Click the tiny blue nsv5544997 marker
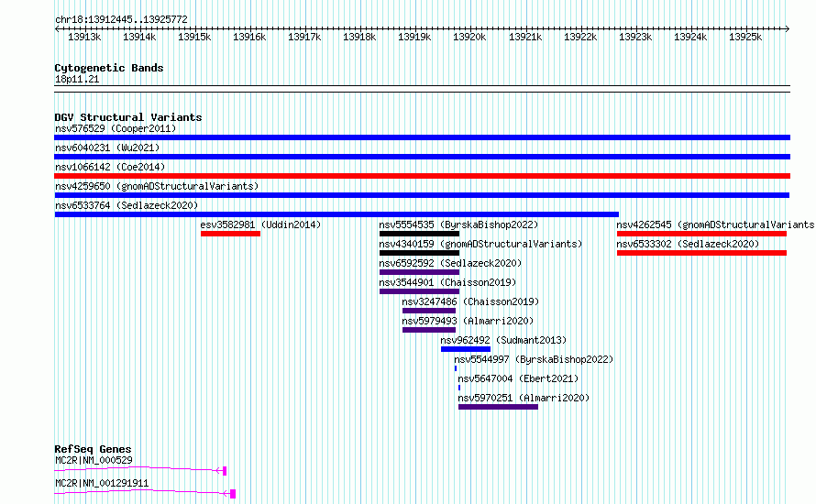 click(x=456, y=368)
